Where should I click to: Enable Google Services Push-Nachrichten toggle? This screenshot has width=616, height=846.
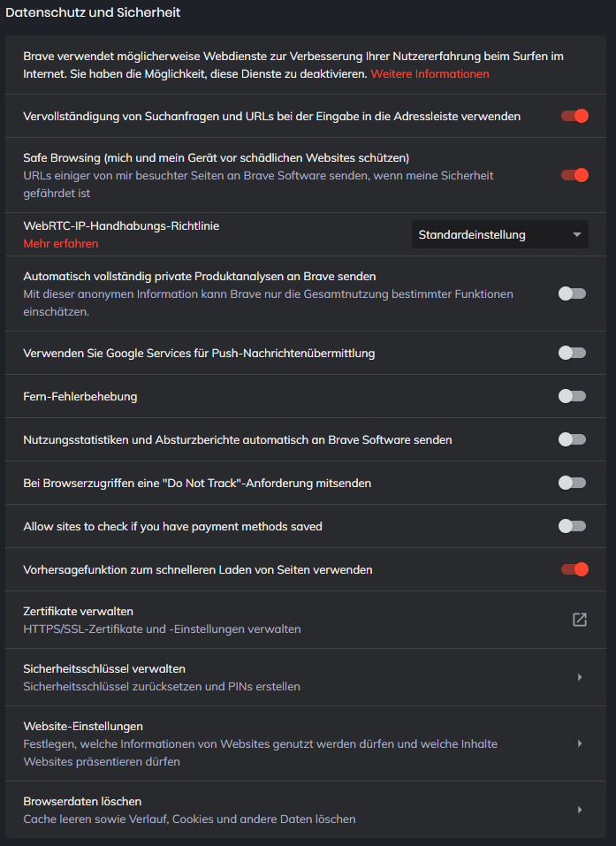572,353
